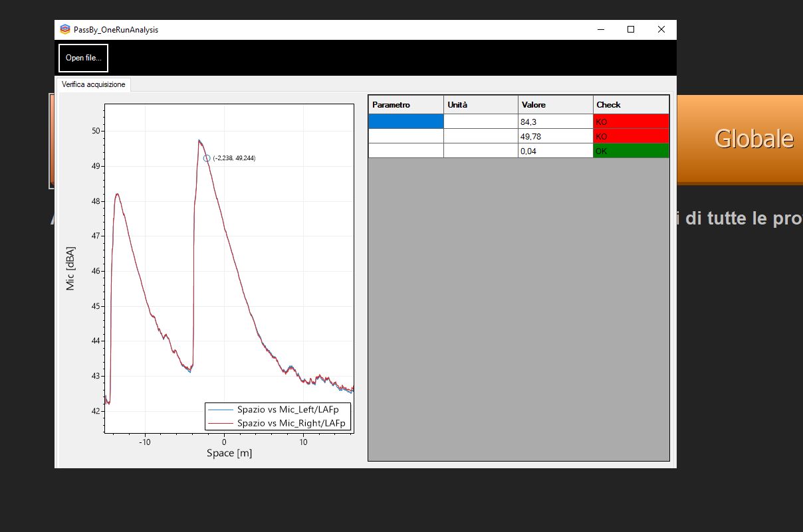The image size is (803, 532).
Task: Click the circled data point marker on chart
Action: point(207,158)
